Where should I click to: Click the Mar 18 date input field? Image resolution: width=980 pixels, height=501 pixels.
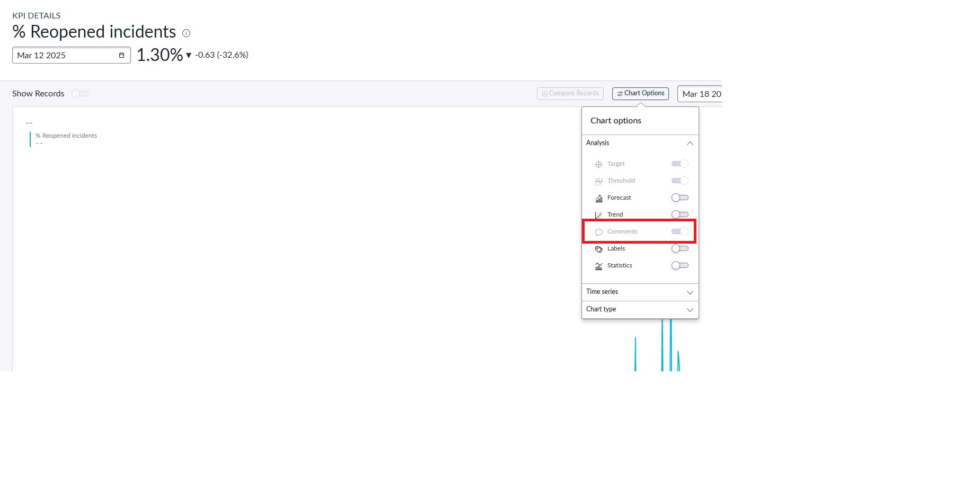701,94
